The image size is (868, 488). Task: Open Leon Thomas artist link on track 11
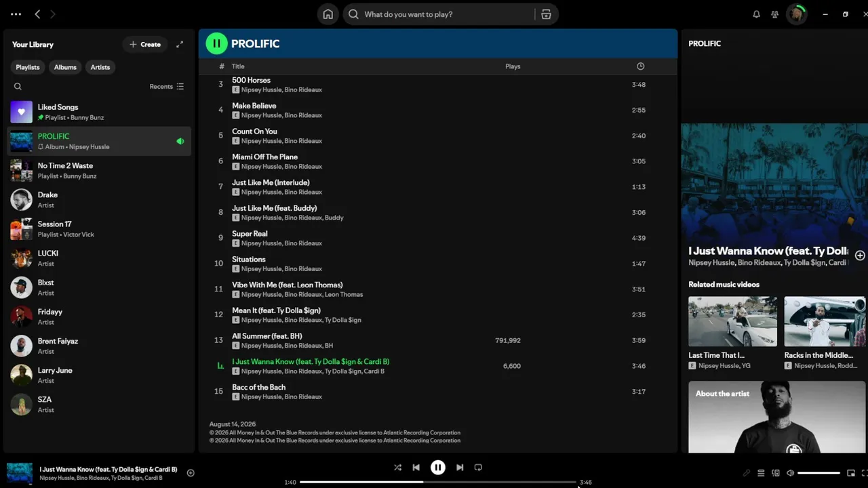click(x=344, y=295)
